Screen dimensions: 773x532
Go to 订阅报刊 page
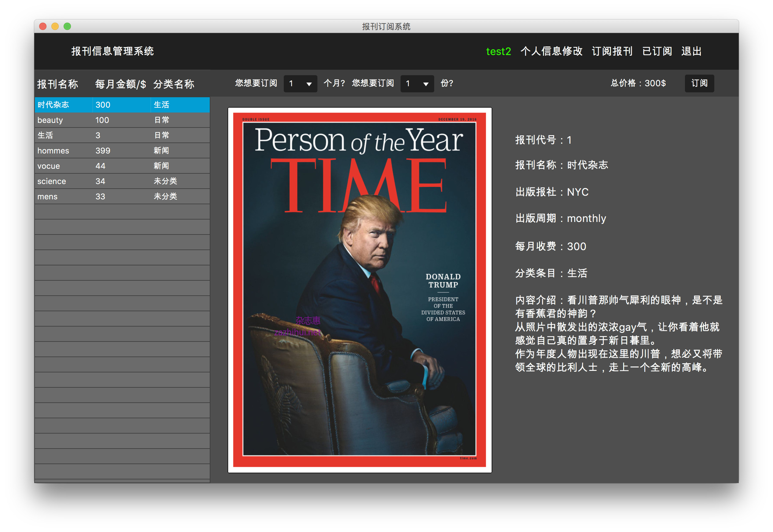coord(612,51)
